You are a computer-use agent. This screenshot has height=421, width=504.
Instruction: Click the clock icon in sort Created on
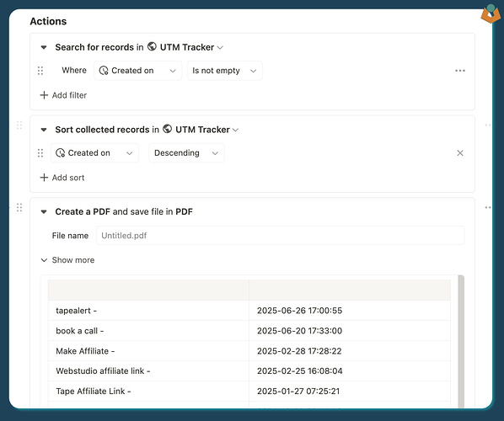[x=60, y=153]
